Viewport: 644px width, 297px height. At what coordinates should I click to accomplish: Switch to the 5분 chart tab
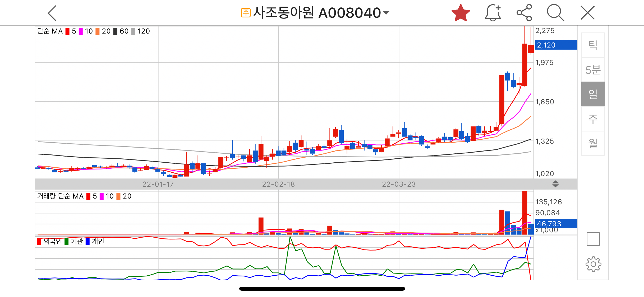593,70
